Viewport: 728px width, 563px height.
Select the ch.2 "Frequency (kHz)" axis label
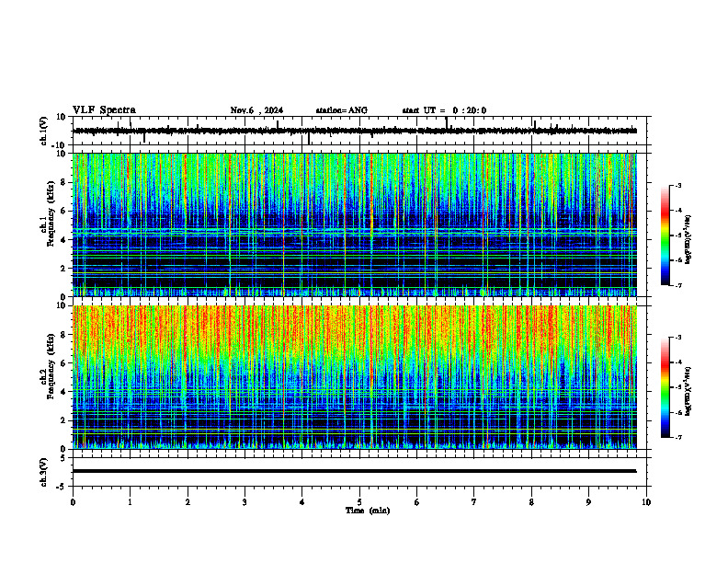pyautogui.click(x=51, y=366)
